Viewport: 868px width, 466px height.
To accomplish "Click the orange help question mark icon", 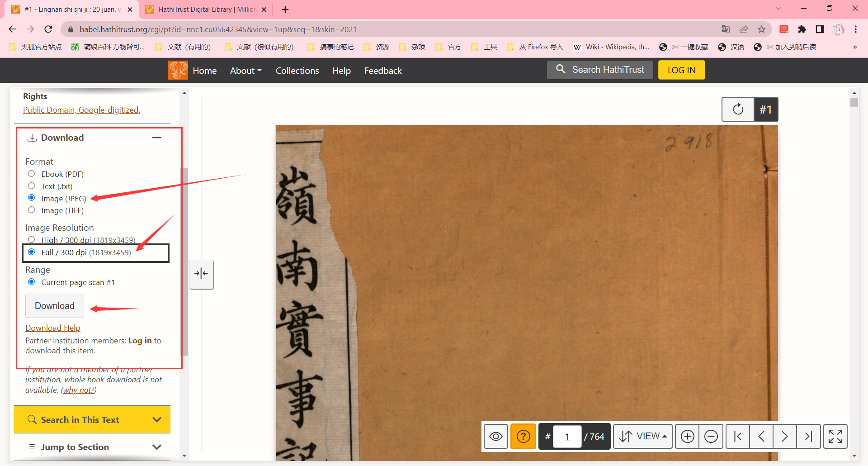I will pos(523,437).
